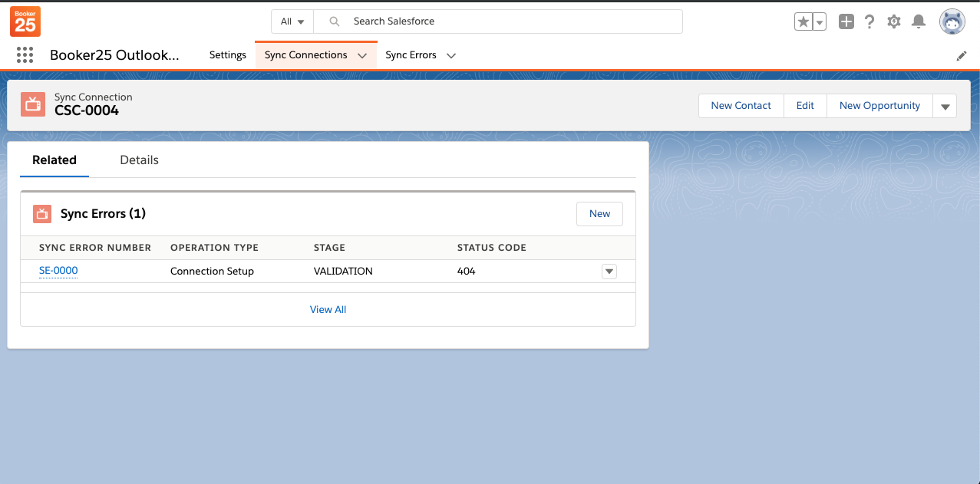The image size is (980, 484).
Task: Click the Booker25 logo
Action: coord(25,21)
